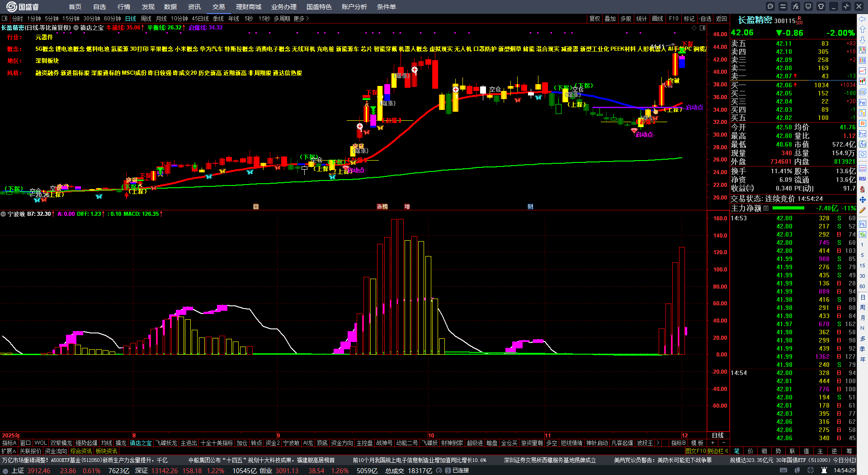868x475 pixels.
Task: Open the candlestick chart sidebar icon
Action: pyautogui.click(x=863, y=81)
